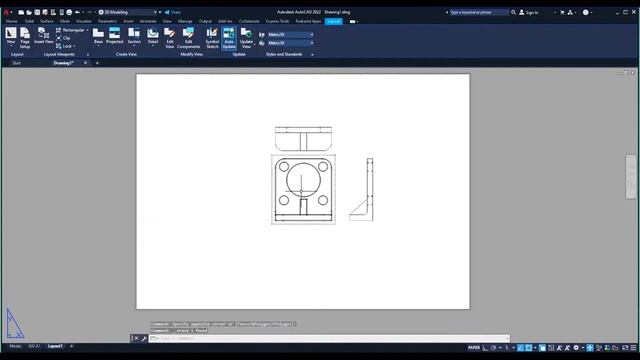Viewport: 640px width, 360px height.
Task: Toggle Auto Update in the Update panel
Action: point(229,38)
